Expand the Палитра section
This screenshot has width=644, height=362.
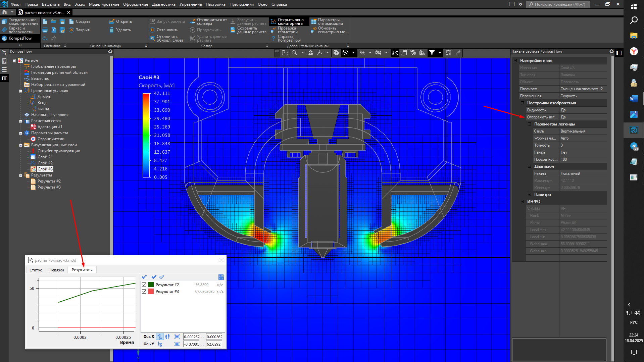[530, 195]
